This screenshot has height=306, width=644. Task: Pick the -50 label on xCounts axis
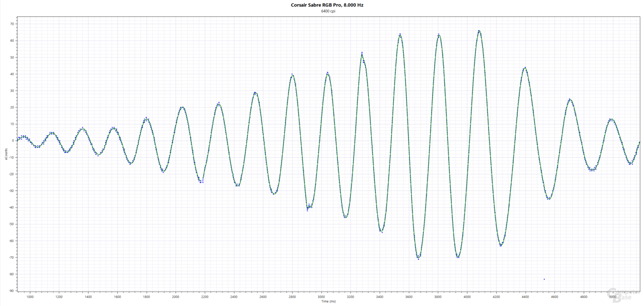point(12,224)
